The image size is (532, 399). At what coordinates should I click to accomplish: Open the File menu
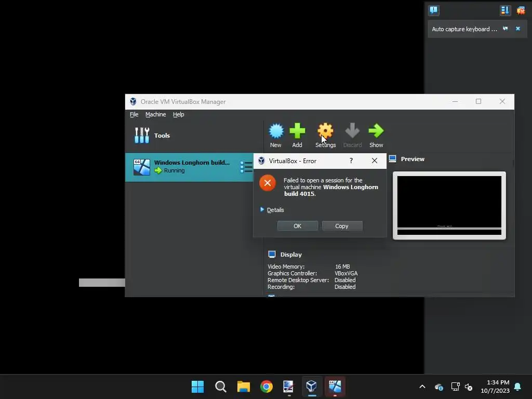click(134, 114)
